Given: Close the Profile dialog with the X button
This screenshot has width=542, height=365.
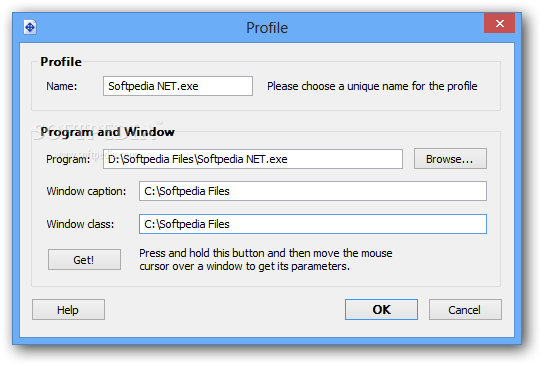Looking at the screenshot, I should pyautogui.click(x=499, y=23).
